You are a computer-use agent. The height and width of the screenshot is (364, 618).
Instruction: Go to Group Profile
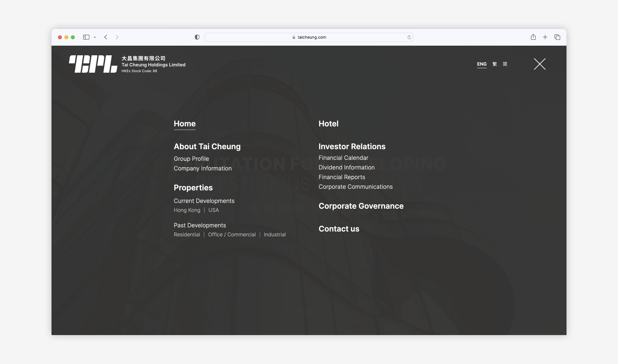pos(191,159)
